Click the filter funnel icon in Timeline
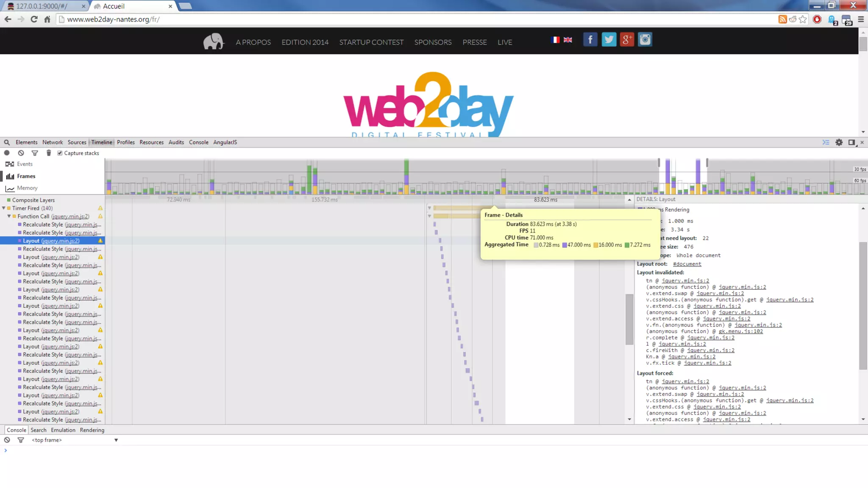868x488 pixels. click(35, 153)
